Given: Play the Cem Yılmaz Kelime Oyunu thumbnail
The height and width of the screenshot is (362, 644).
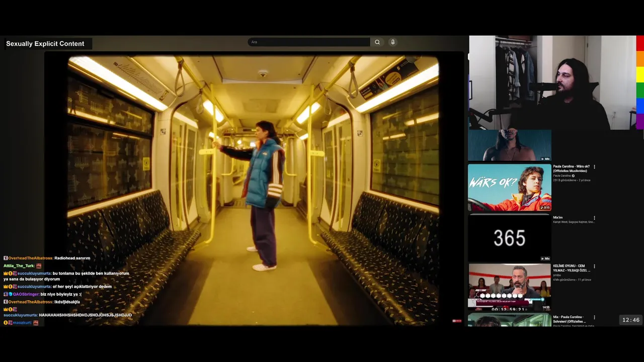Looking at the screenshot, I should (x=510, y=287).
